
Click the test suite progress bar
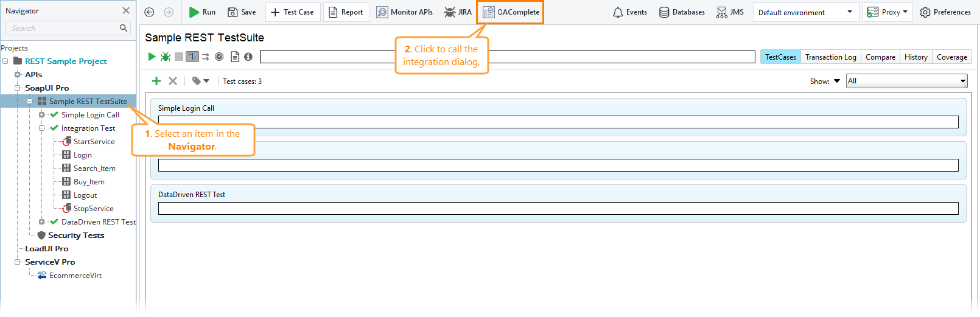click(508, 57)
